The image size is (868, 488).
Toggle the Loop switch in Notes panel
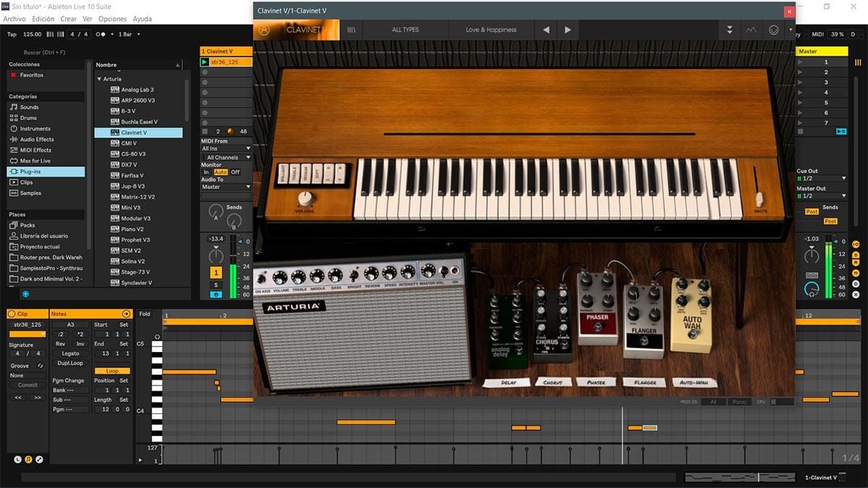click(x=112, y=371)
